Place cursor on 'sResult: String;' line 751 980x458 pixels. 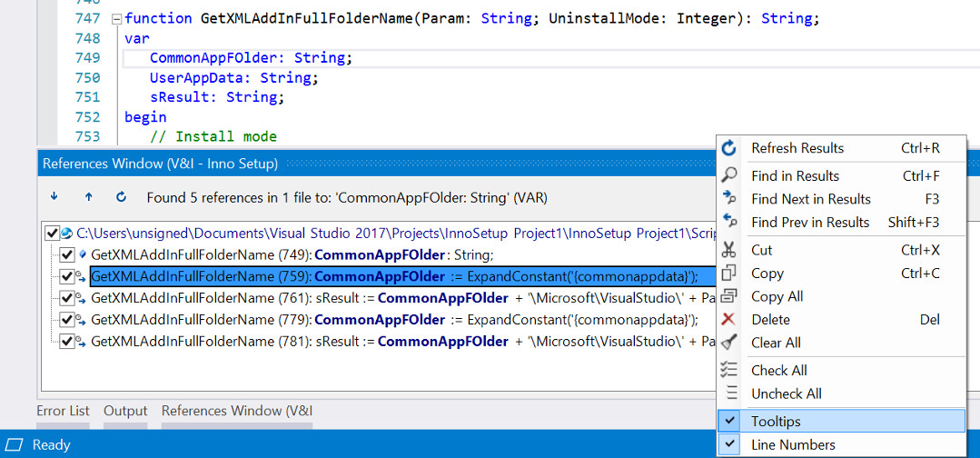(217, 97)
